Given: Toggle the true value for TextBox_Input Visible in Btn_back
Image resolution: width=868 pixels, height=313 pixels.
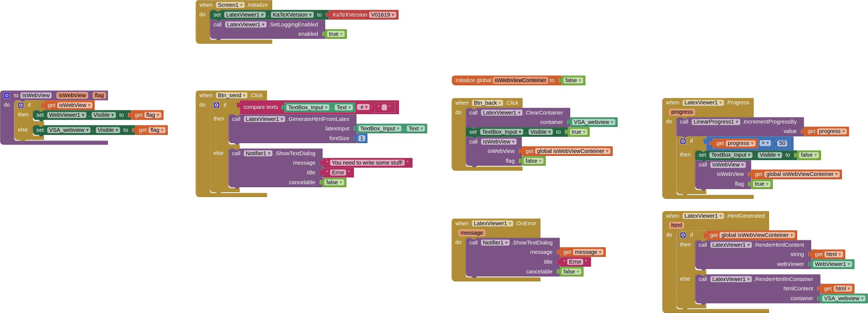Looking at the screenshot, I should (x=579, y=132).
